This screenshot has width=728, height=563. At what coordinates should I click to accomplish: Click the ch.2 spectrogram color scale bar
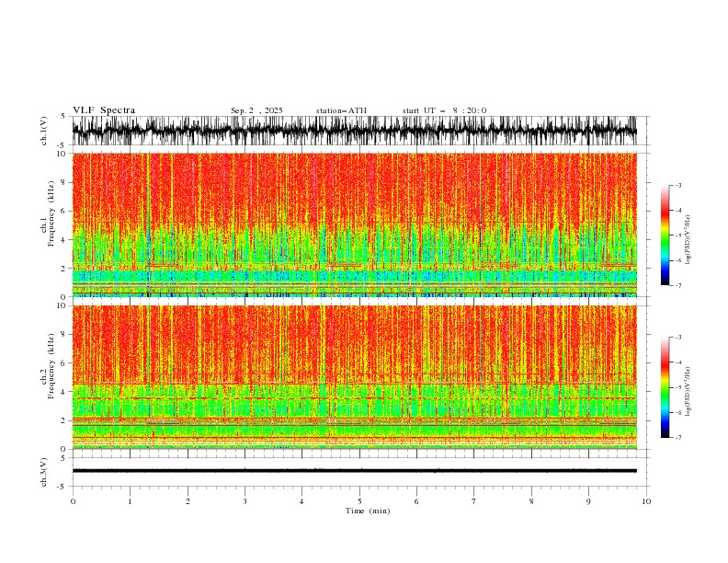tap(665, 387)
